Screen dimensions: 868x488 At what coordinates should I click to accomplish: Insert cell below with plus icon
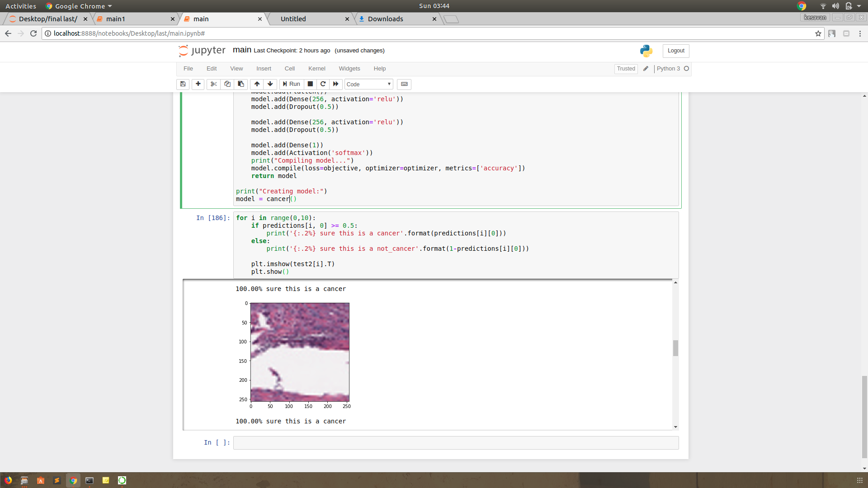pos(198,84)
